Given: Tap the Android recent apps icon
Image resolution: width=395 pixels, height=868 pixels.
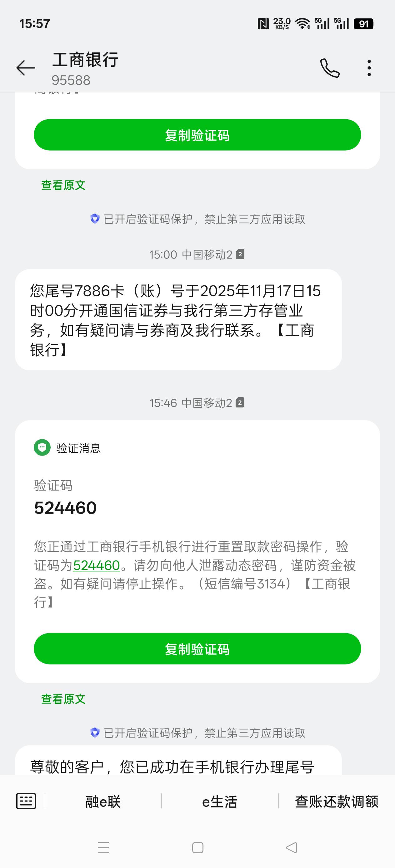Looking at the screenshot, I should coord(103,847).
